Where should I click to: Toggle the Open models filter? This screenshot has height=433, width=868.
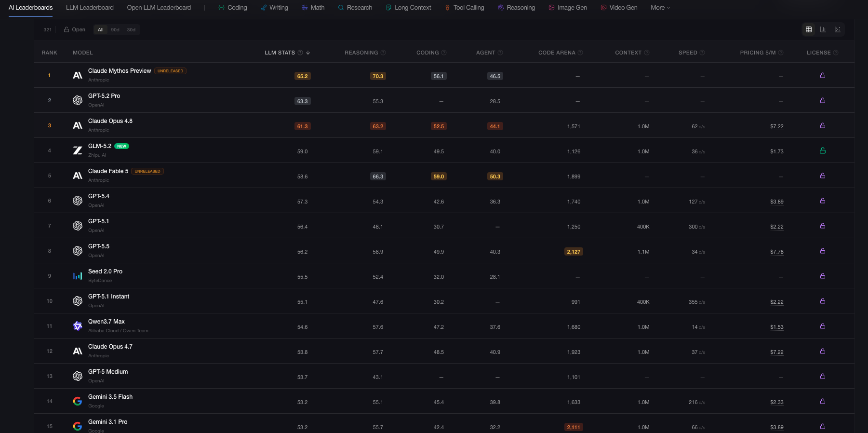click(x=75, y=29)
